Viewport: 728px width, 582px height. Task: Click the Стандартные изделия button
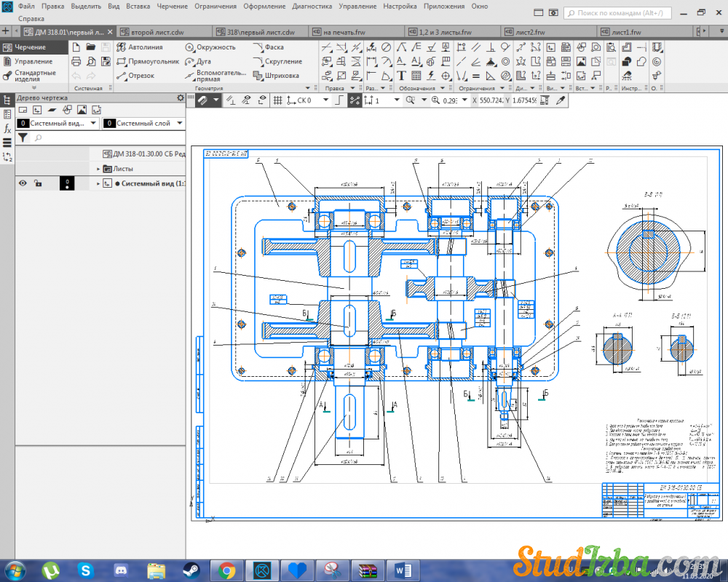[x=33, y=76]
